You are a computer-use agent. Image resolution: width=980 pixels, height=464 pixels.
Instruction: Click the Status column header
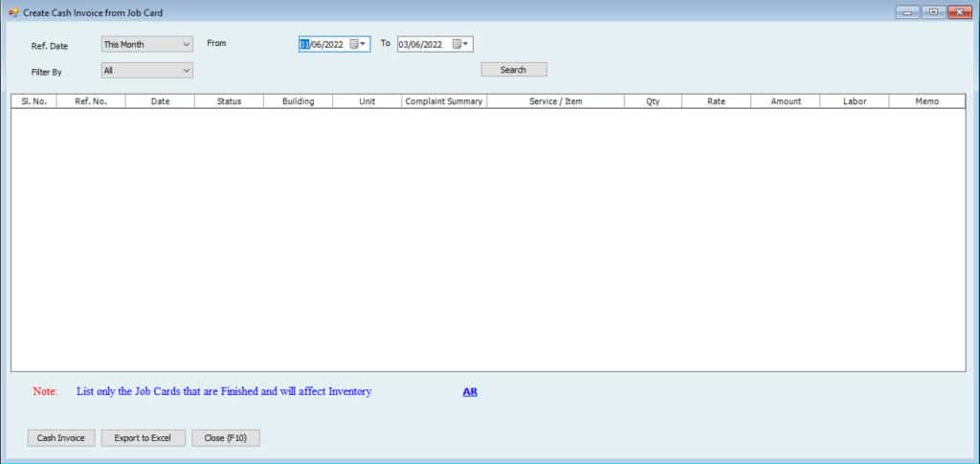(229, 101)
